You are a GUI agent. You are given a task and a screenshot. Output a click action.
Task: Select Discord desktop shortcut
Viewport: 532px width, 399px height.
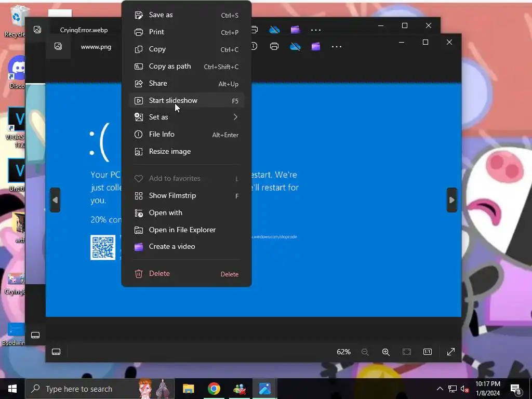click(17, 72)
